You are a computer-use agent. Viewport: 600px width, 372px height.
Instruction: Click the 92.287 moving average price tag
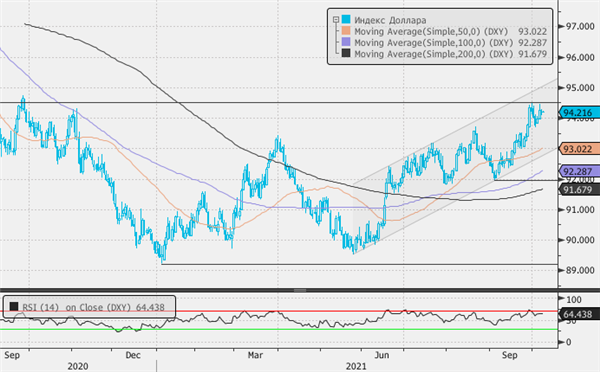pos(579,171)
